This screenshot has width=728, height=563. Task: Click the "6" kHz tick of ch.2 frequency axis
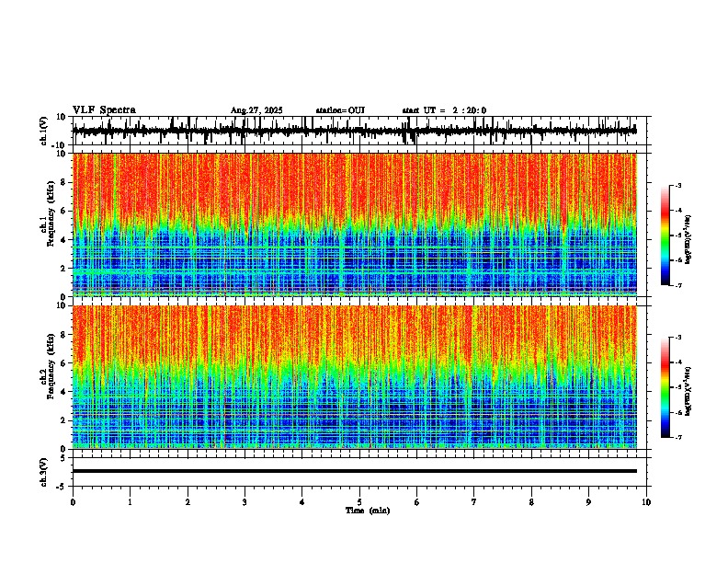pyautogui.click(x=64, y=363)
